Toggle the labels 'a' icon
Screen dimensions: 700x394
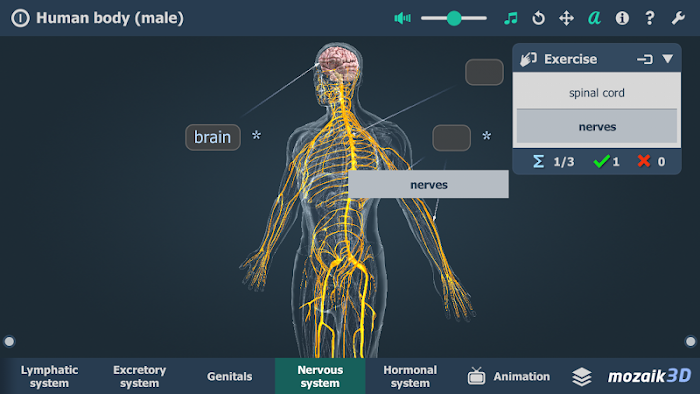594,18
